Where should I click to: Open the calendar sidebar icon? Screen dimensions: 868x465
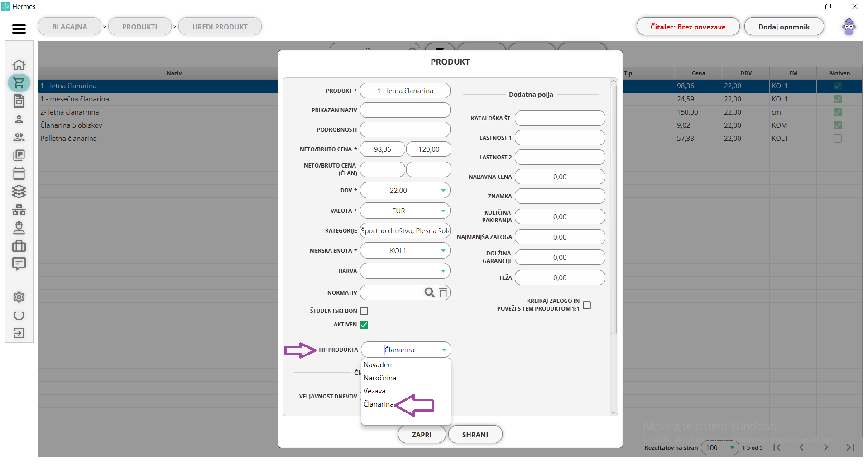pyautogui.click(x=19, y=173)
